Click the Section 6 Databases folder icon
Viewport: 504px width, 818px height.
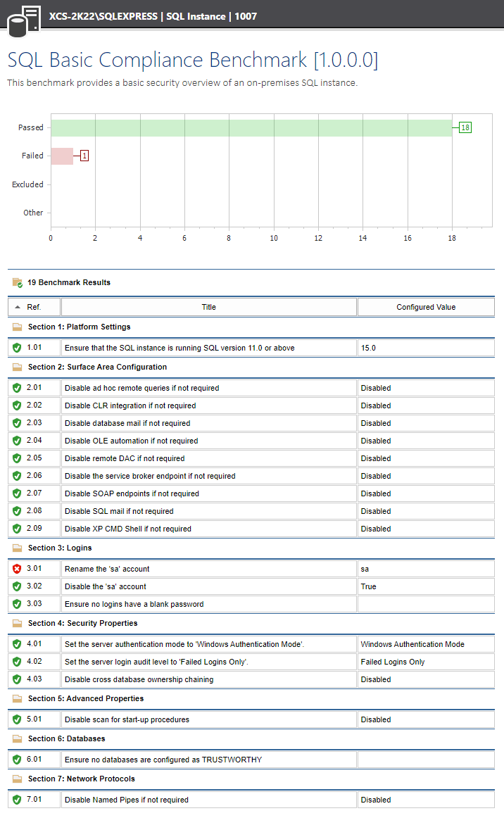coord(17,738)
